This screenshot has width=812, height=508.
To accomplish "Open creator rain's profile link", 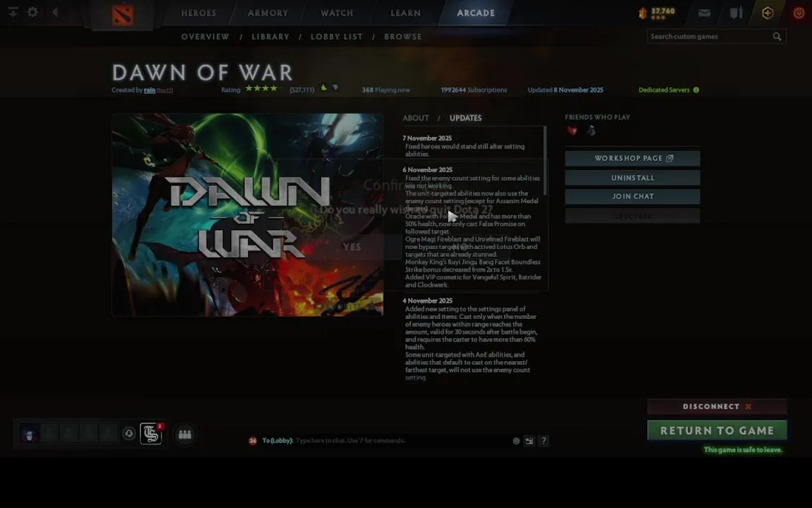I will coord(149,90).
